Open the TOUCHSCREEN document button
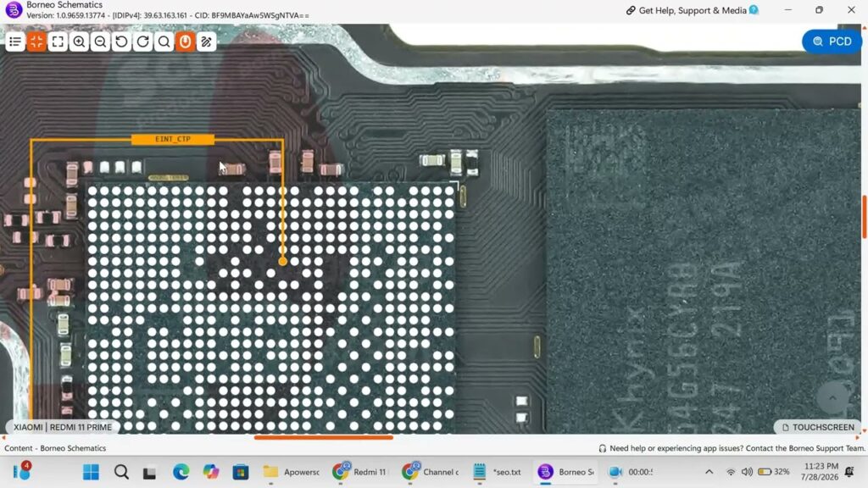Image resolution: width=868 pixels, height=488 pixels. pyautogui.click(x=818, y=427)
